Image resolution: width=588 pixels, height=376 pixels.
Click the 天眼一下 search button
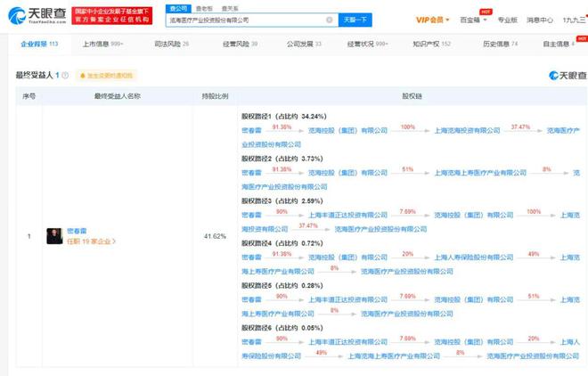(x=355, y=20)
